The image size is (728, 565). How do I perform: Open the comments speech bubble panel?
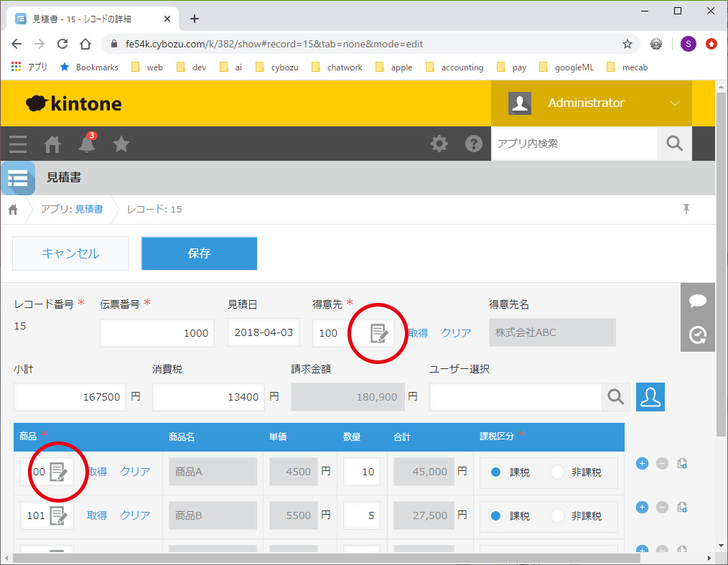point(698,301)
